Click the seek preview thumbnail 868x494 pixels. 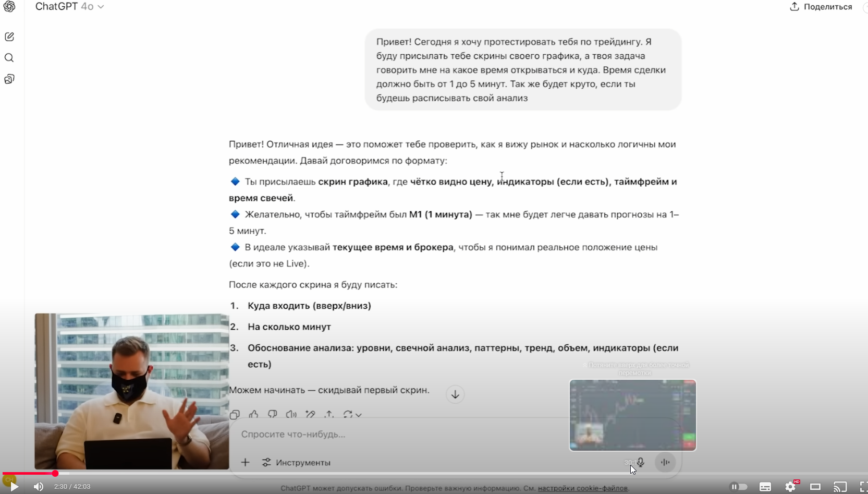coord(633,415)
